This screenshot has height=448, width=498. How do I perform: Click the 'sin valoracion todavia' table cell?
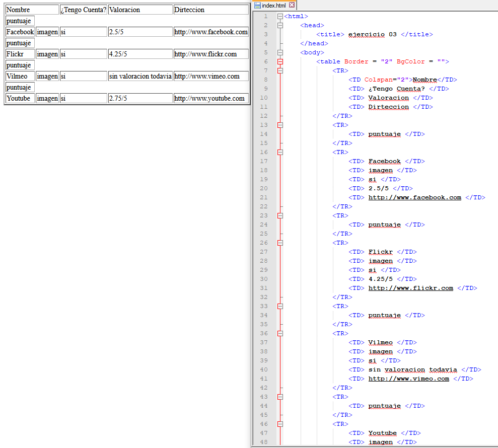(x=140, y=77)
